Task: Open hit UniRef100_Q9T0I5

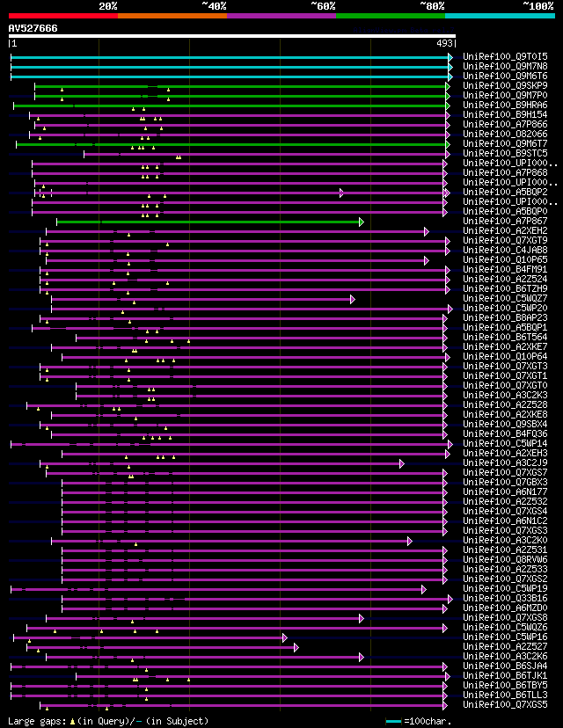Action: [505, 56]
